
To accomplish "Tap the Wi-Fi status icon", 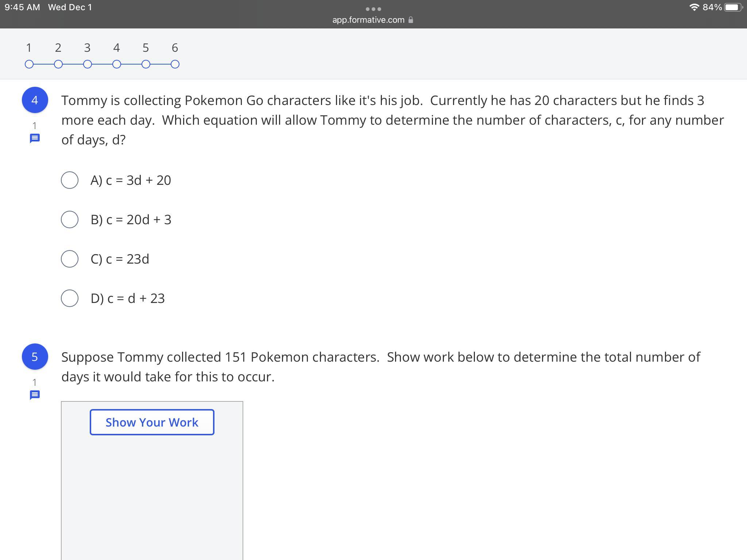I will coord(694,7).
